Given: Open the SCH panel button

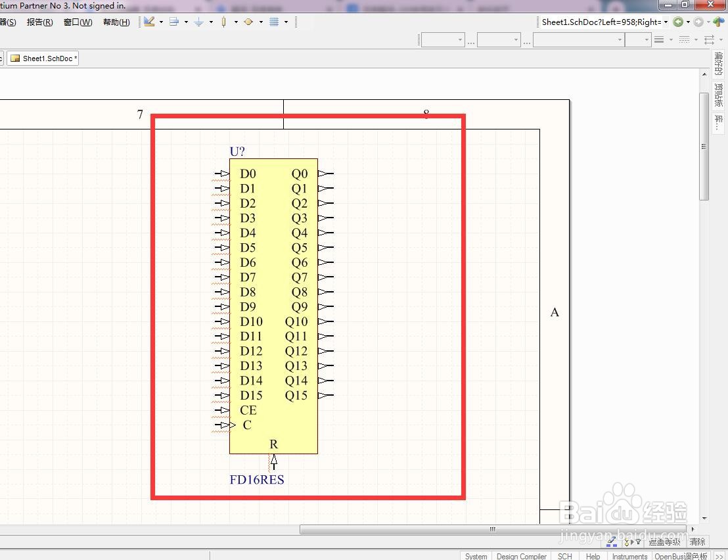Looking at the screenshot, I should [565, 556].
